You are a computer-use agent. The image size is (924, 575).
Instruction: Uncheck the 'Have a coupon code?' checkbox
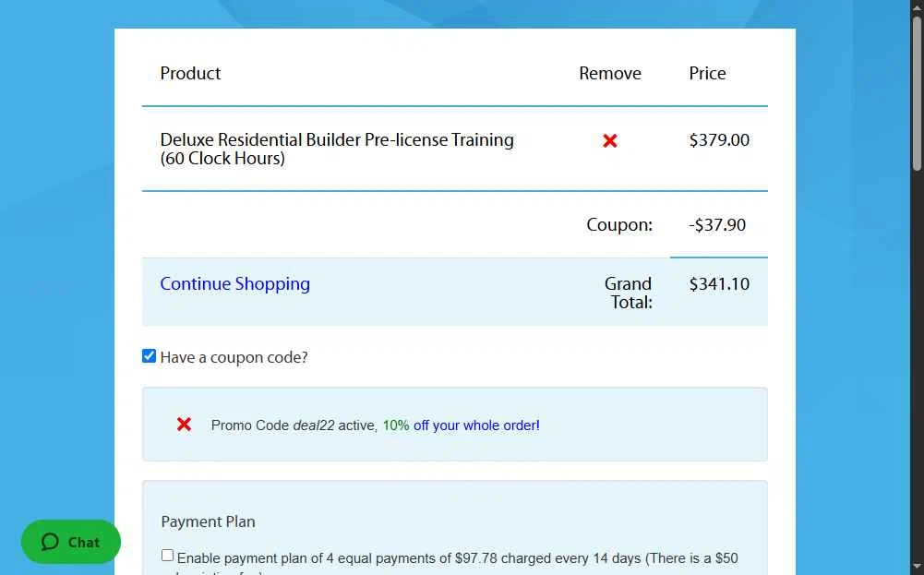click(x=150, y=356)
